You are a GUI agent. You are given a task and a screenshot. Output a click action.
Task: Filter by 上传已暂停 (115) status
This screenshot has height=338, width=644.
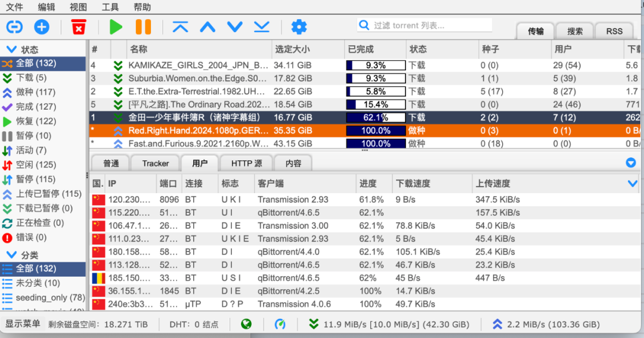43,194
